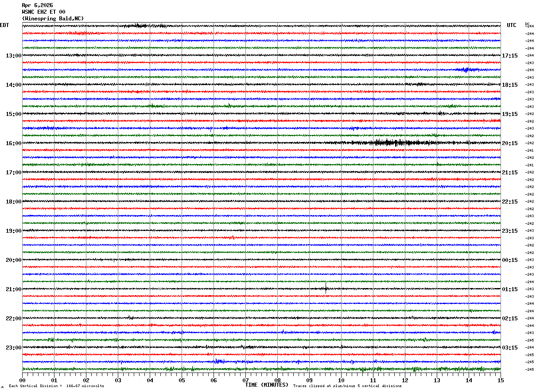
Task: Click the EDT timezone label
Action: tap(4, 25)
